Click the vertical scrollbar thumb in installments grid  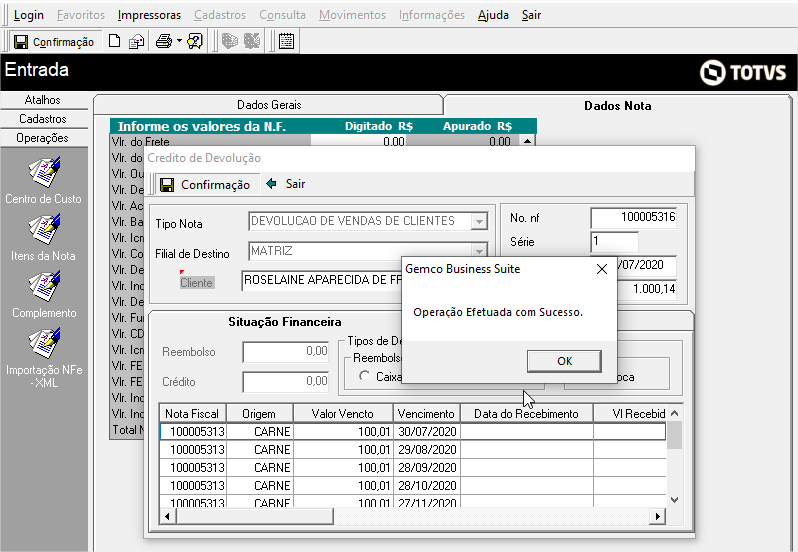point(674,435)
